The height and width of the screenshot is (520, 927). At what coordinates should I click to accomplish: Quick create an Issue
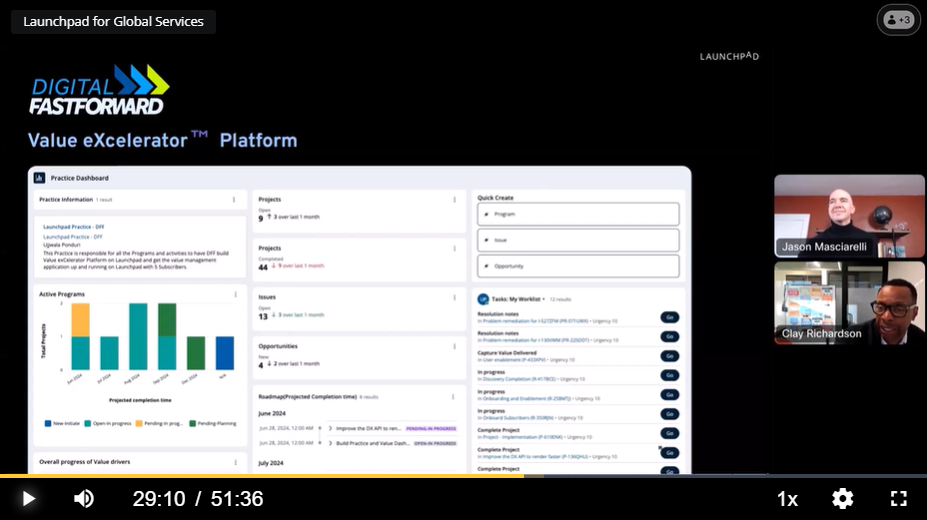tap(578, 240)
